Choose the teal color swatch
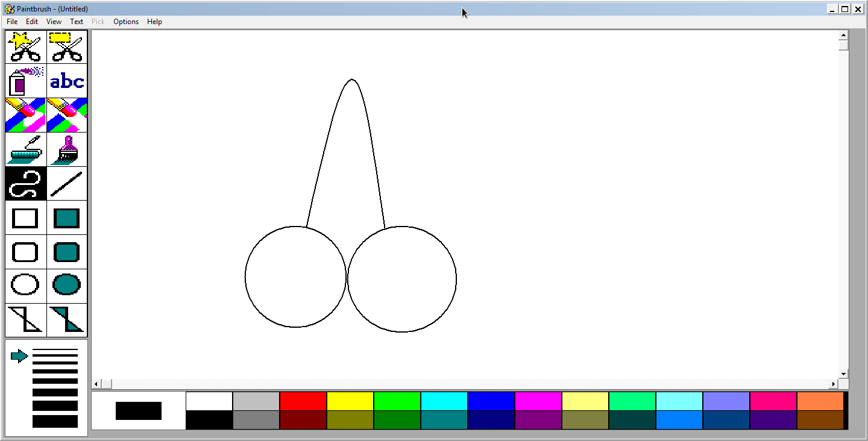Viewport: 868px width, 441px height. click(444, 420)
